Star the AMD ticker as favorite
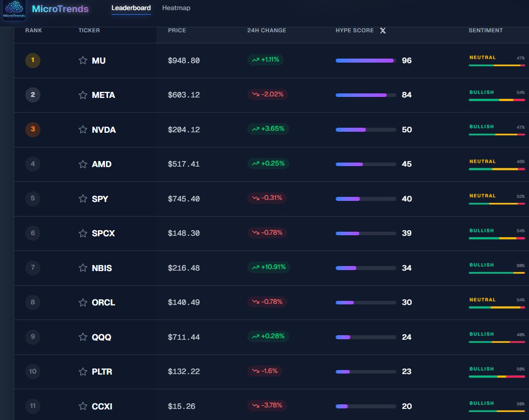This screenshot has height=420, width=529. coord(83,164)
